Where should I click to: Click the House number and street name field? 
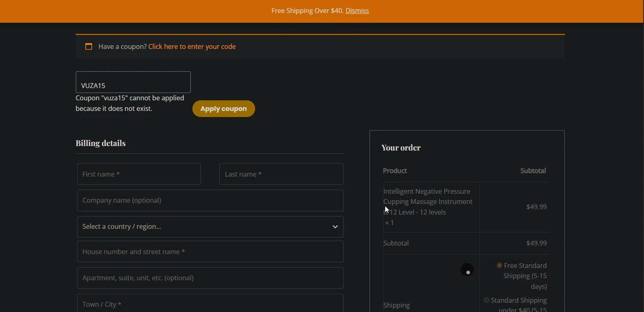coord(210,251)
